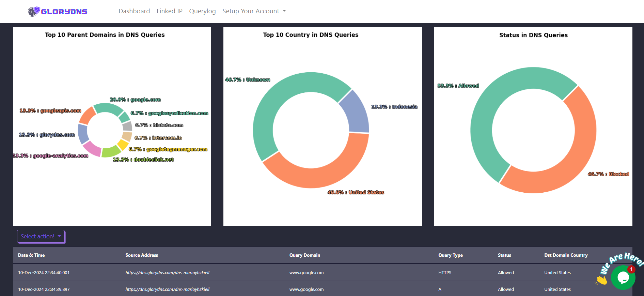This screenshot has height=296, width=644.
Task: Click the Source Address column header
Action: [x=142, y=255]
